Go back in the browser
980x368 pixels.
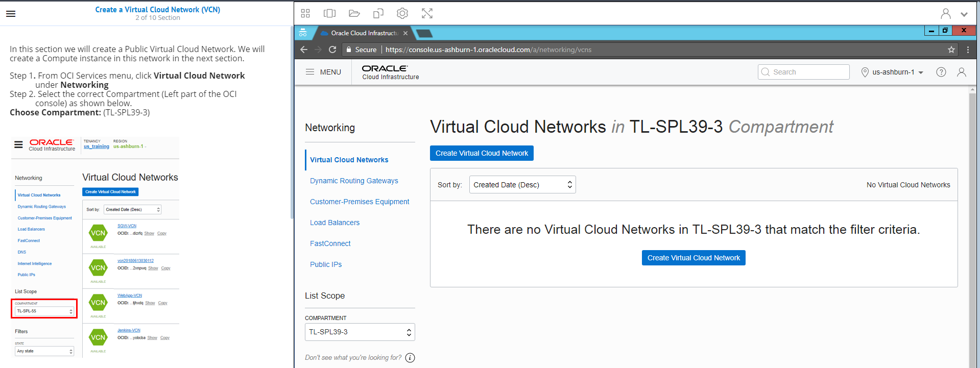[304, 50]
